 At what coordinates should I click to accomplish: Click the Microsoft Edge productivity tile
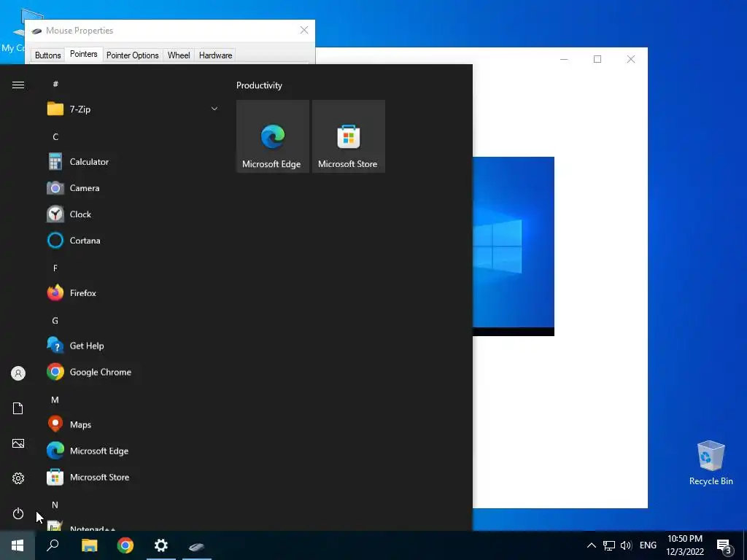tap(273, 136)
